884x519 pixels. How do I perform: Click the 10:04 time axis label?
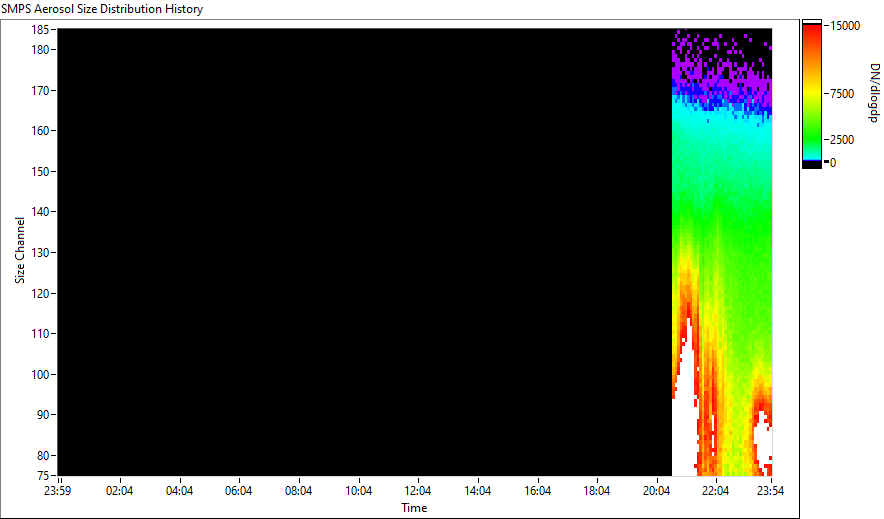(359, 491)
